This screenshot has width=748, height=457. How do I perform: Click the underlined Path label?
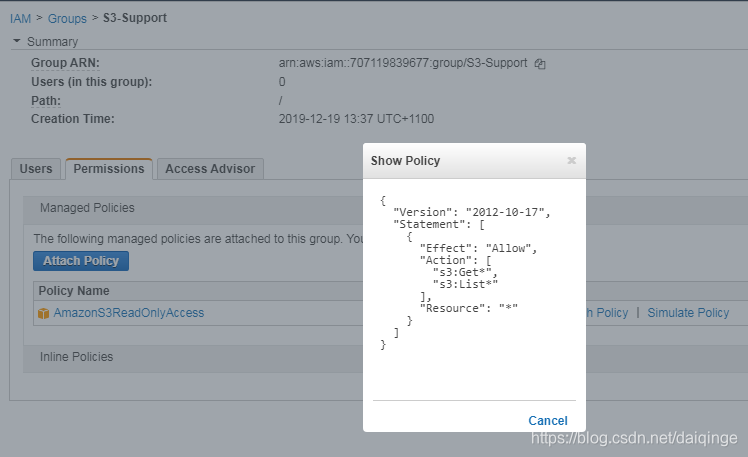[x=46, y=101]
